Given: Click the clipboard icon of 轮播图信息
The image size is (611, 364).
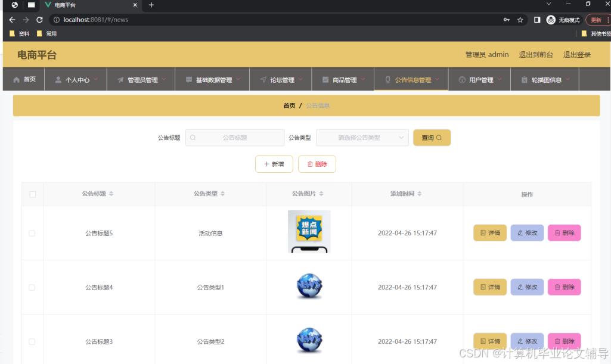Looking at the screenshot, I should click(525, 80).
